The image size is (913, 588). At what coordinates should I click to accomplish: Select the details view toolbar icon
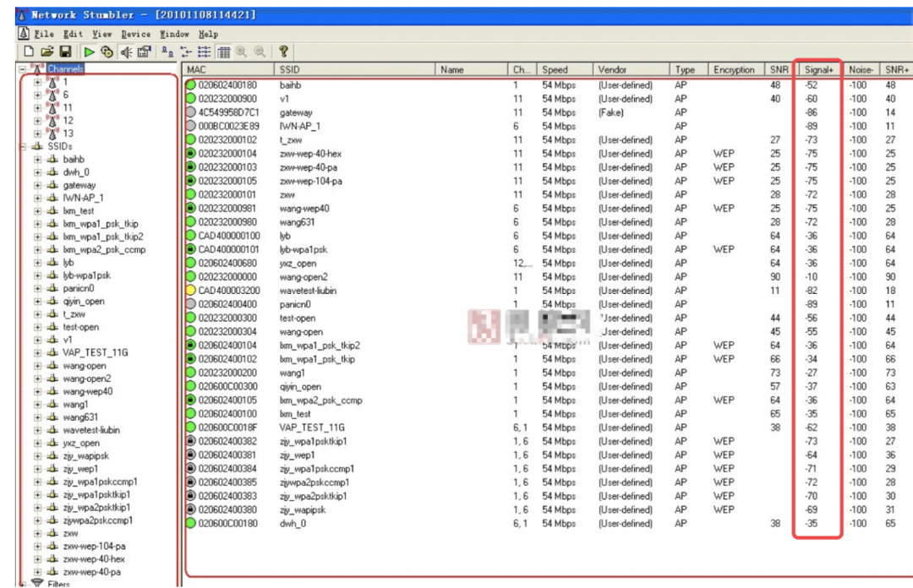223,52
